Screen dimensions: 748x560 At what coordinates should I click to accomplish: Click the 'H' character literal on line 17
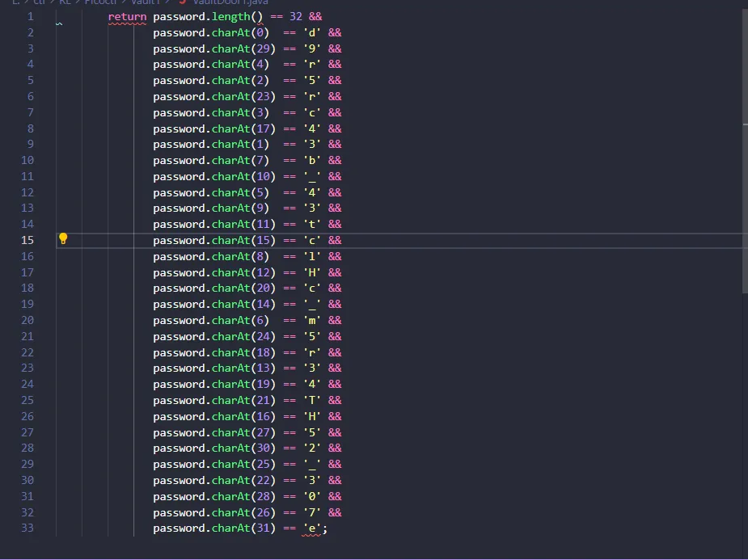311,272
